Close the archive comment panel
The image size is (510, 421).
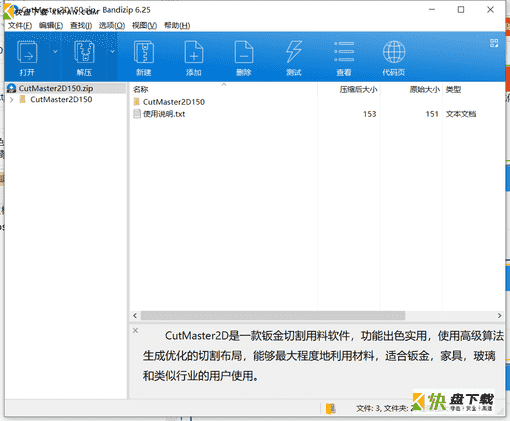click(135, 330)
